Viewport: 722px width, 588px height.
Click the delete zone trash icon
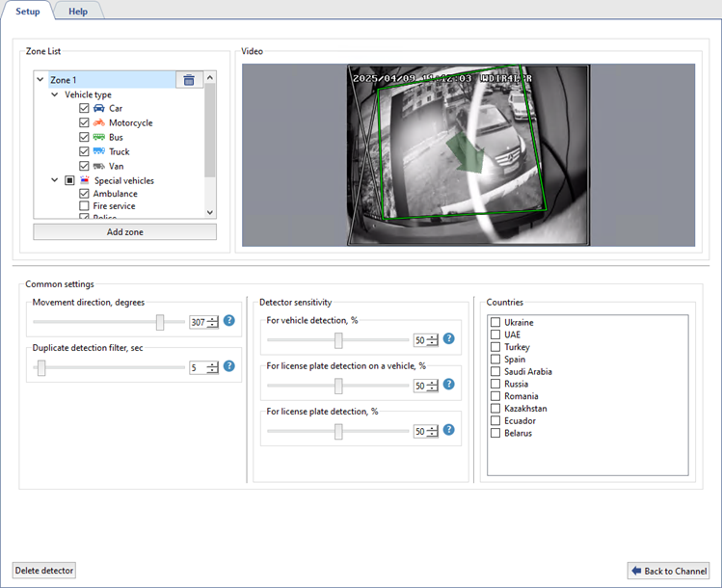[189, 80]
